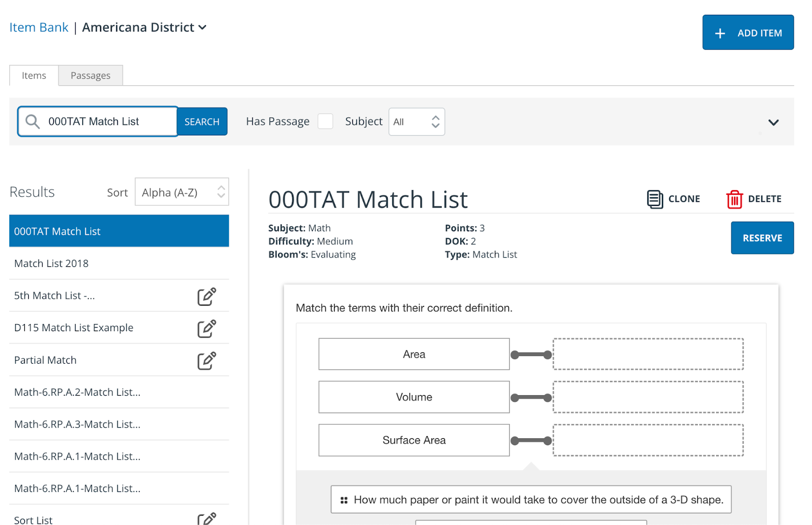
Task: Open the Subject filter dropdown
Action: (x=417, y=122)
